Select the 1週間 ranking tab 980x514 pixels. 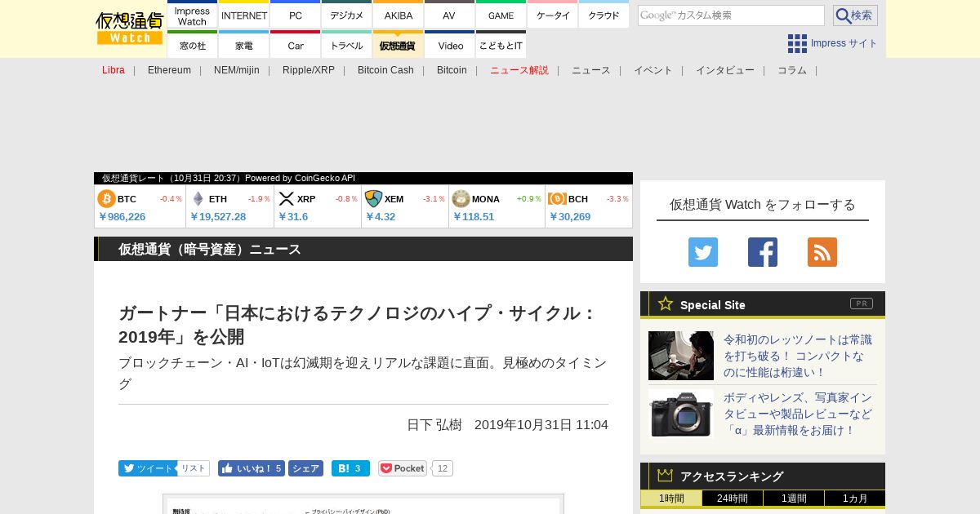pyautogui.click(x=794, y=498)
